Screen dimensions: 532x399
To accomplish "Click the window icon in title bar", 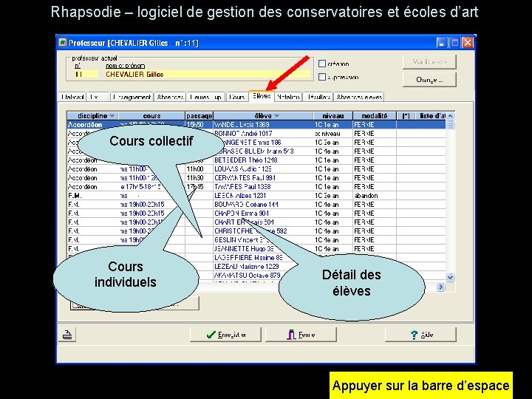I will pyautogui.click(x=63, y=43).
